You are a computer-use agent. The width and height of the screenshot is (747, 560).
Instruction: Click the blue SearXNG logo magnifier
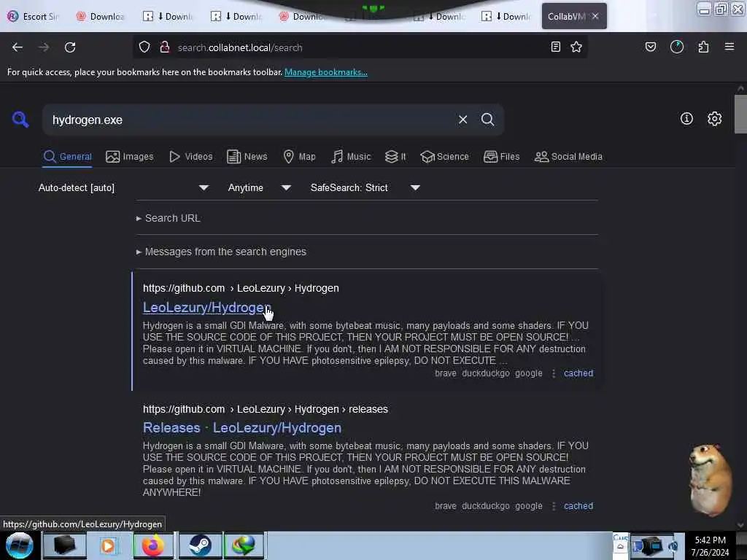[x=20, y=119]
